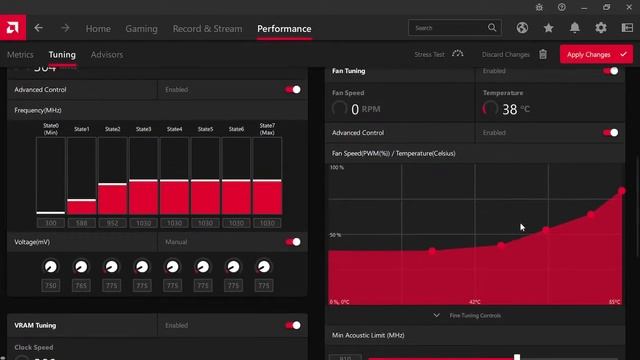This screenshot has height=360, width=640.
Task: Click the Min Acoustic Limit slider handle
Action: (x=517, y=357)
